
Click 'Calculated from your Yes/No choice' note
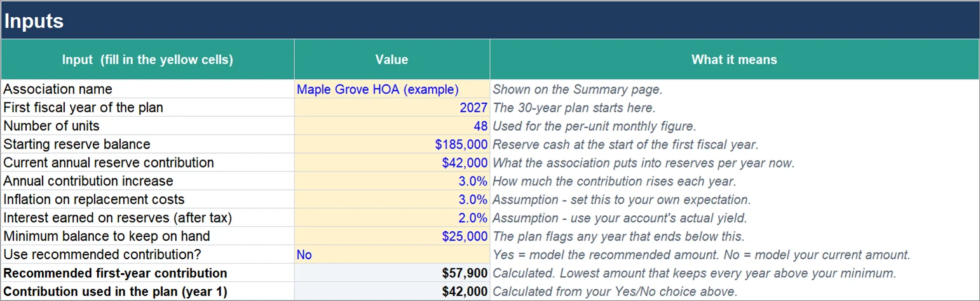615,291
